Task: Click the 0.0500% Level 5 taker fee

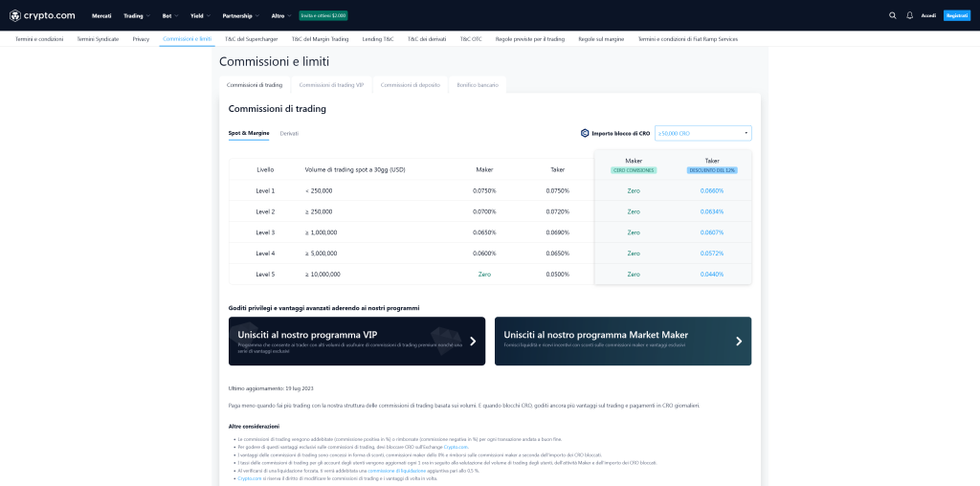Action: coord(558,275)
